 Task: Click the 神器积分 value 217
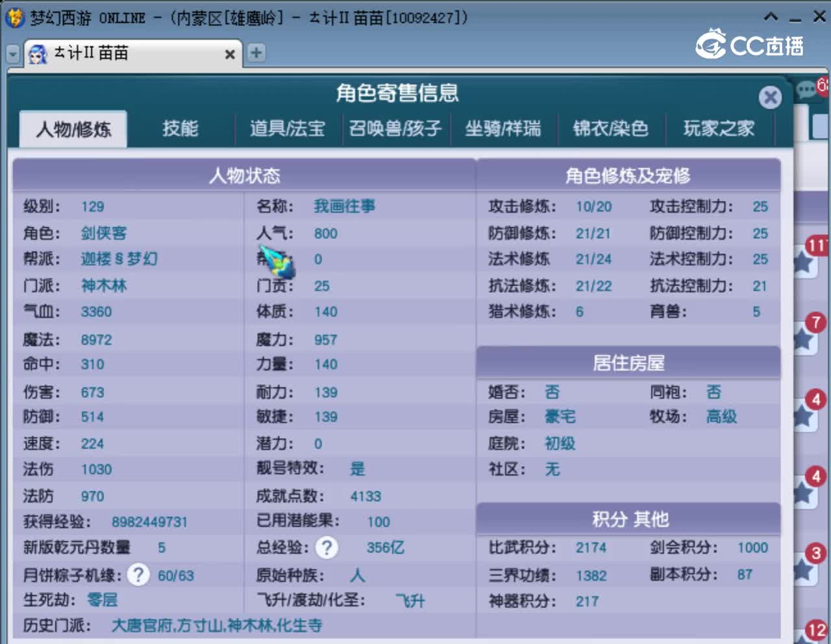pyautogui.click(x=587, y=601)
